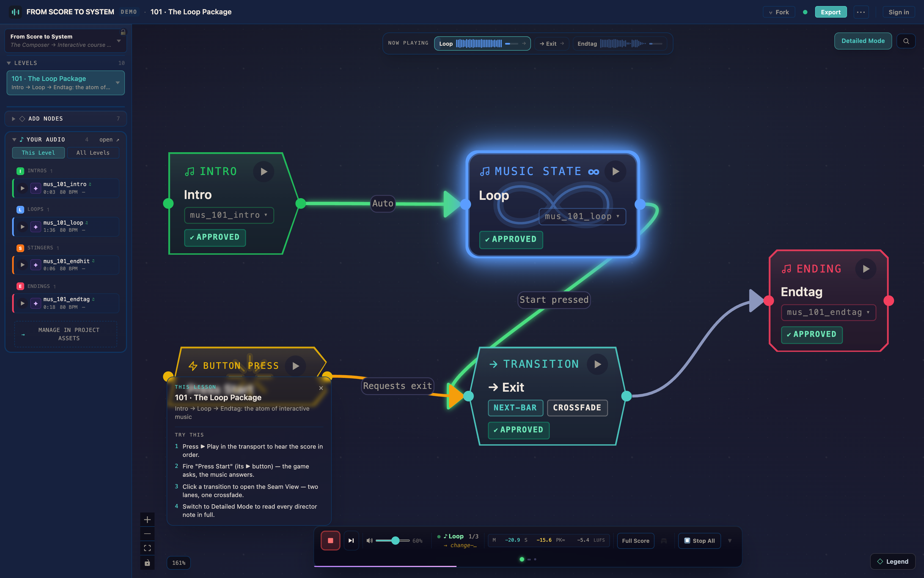Collapse the Levels section
This screenshot has width=924, height=578.
66,63
